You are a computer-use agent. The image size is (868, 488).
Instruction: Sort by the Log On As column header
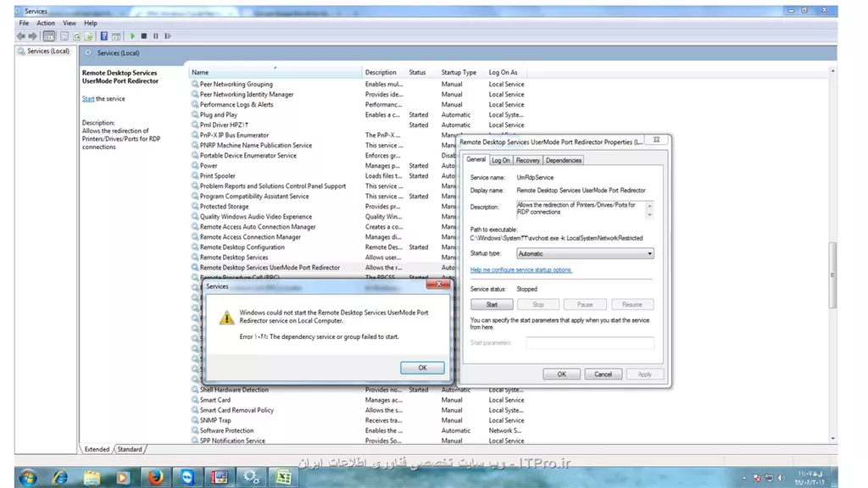pyautogui.click(x=505, y=73)
